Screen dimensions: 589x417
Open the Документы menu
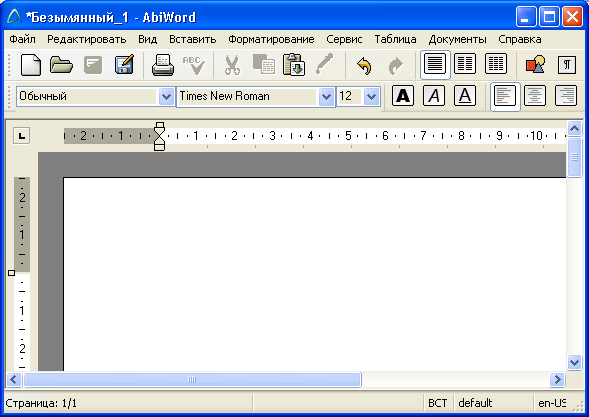(x=458, y=39)
